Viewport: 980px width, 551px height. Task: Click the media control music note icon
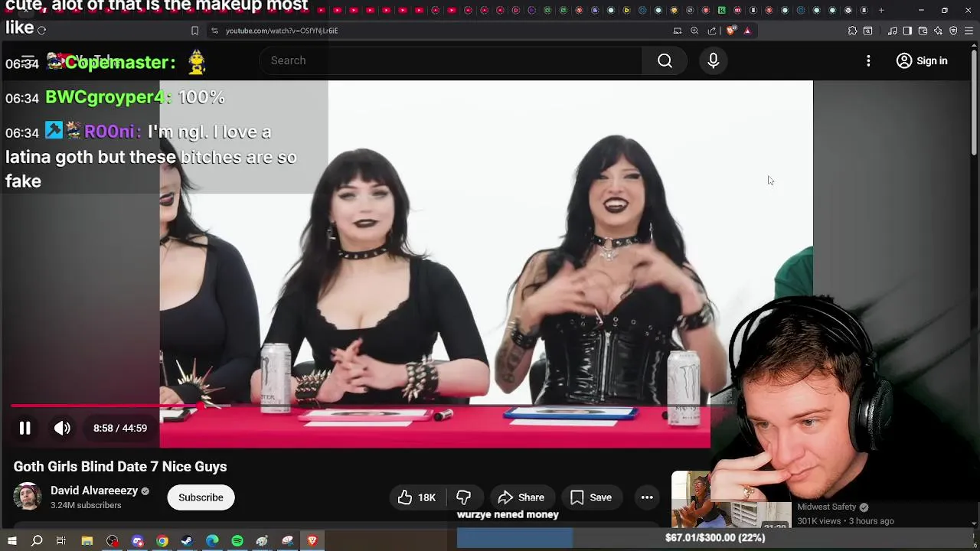(892, 31)
